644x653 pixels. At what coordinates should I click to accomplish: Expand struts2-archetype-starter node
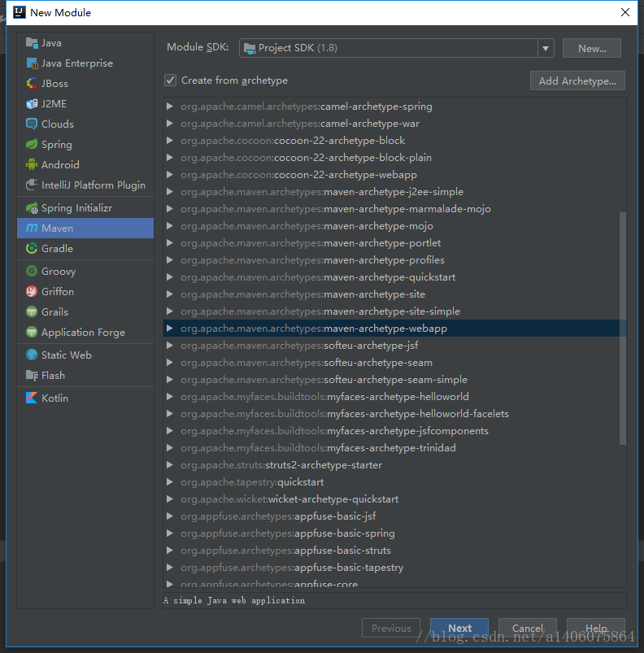point(169,465)
